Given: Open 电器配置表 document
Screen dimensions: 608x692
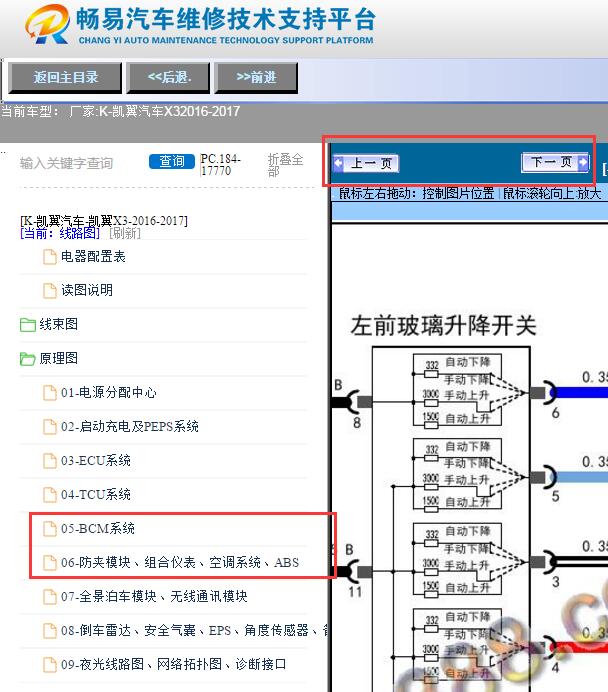Looking at the screenshot, I should coord(93,256).
